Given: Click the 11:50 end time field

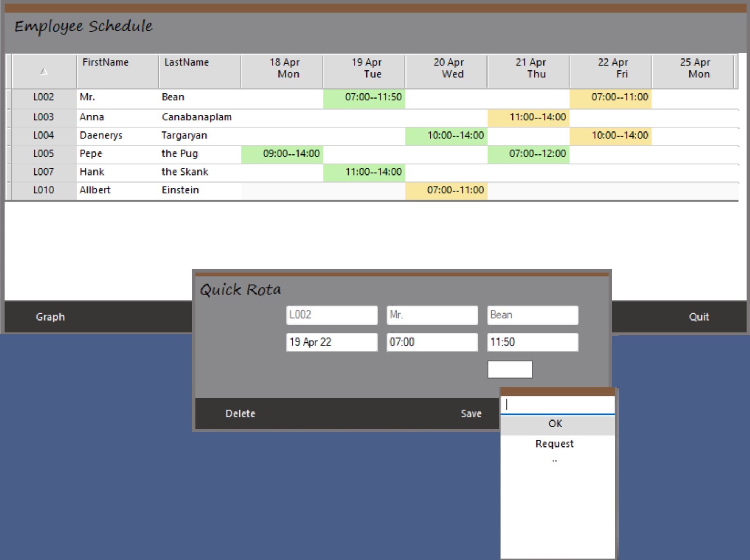Looking at the screenshot, I should tap(532, 342).
